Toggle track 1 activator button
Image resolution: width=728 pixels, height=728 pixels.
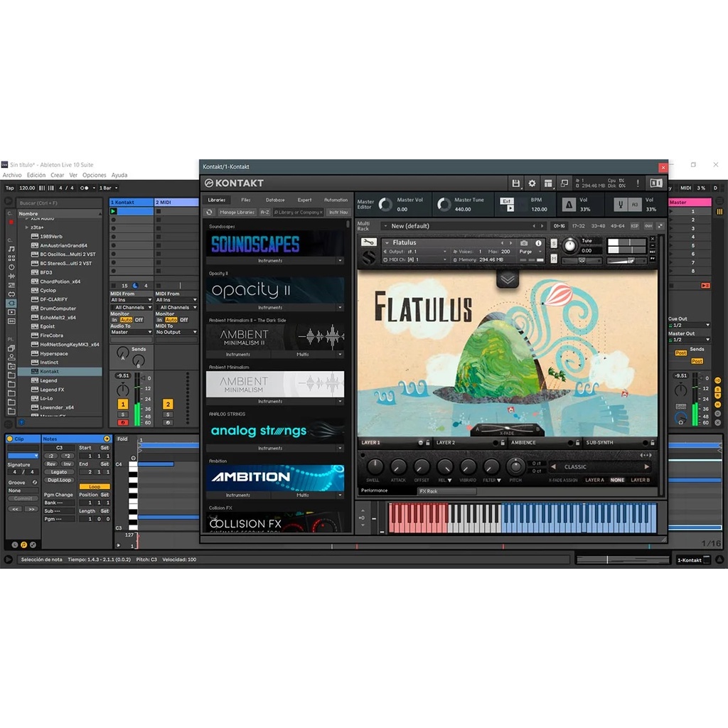coord(123,405)
